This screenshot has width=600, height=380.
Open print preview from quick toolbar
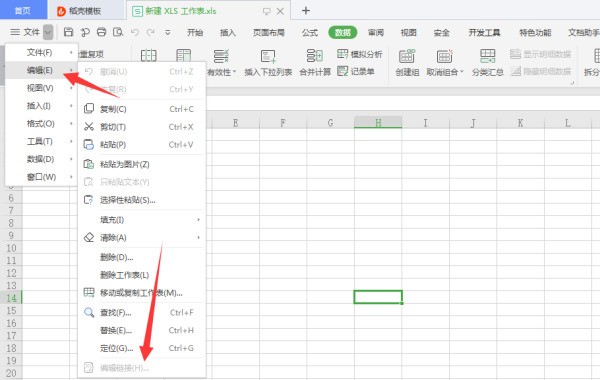[x=118, y=32]
